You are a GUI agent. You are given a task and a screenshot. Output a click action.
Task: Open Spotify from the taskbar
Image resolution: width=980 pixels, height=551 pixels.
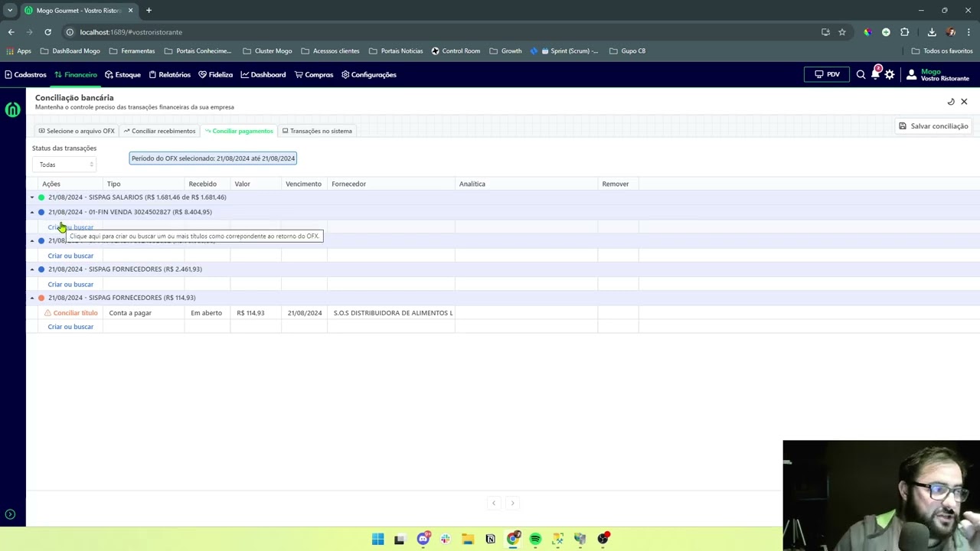(535, 539)
